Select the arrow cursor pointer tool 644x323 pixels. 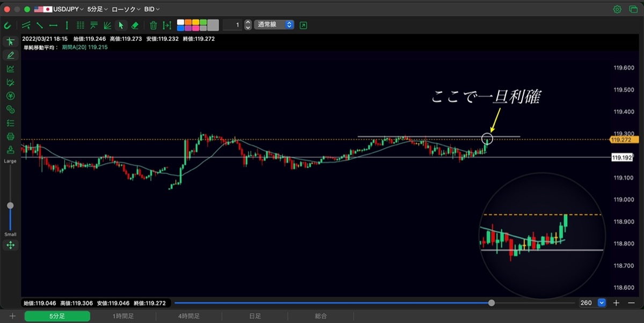coord(121,25)
